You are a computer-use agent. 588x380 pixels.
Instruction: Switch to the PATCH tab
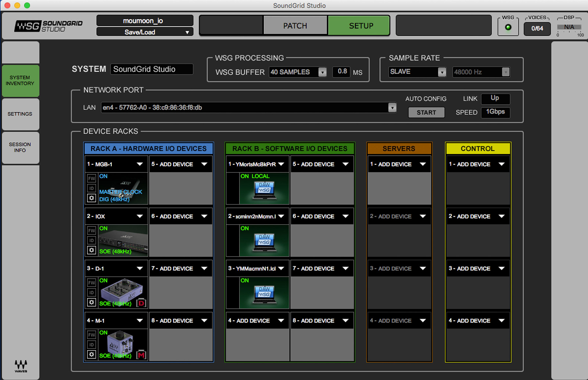pos(295,26)
